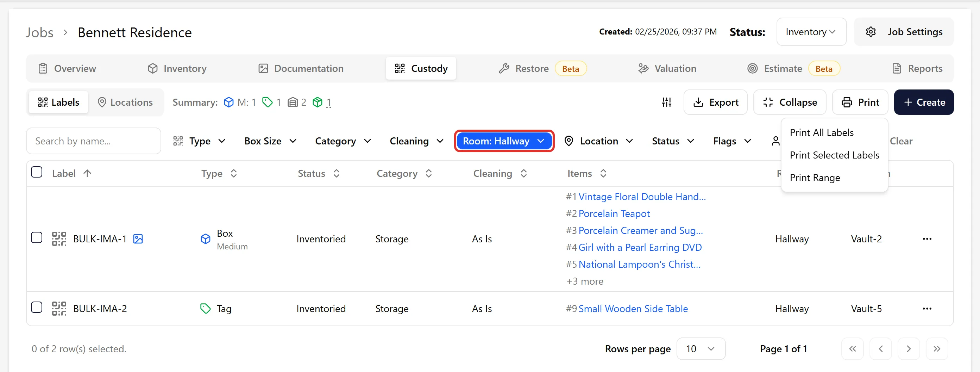Switch to the Documentation tab
This screenshot has width=980, height=372.
click(301, 69)
